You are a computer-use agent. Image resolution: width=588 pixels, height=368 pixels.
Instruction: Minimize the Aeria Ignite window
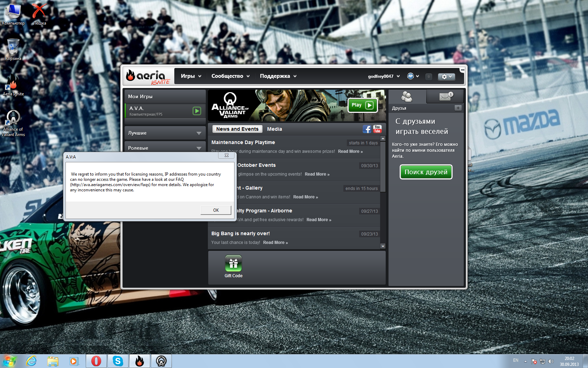click(x=462, y=70)
